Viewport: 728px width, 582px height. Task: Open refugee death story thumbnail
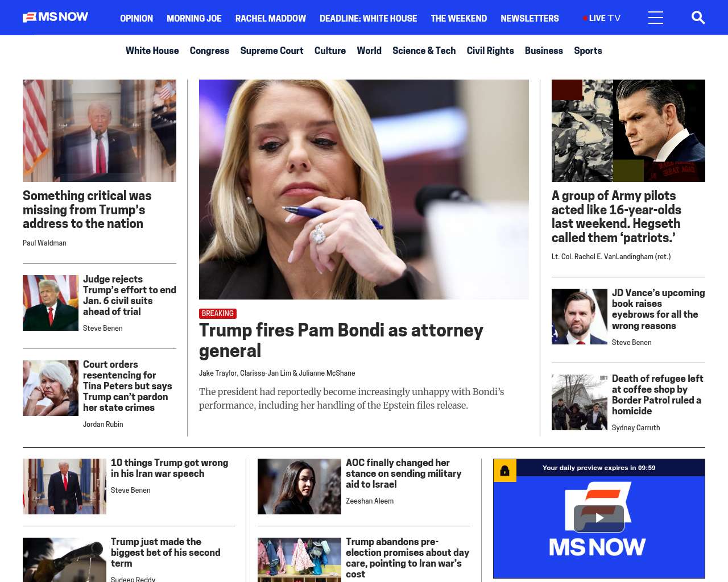[580, 402]
